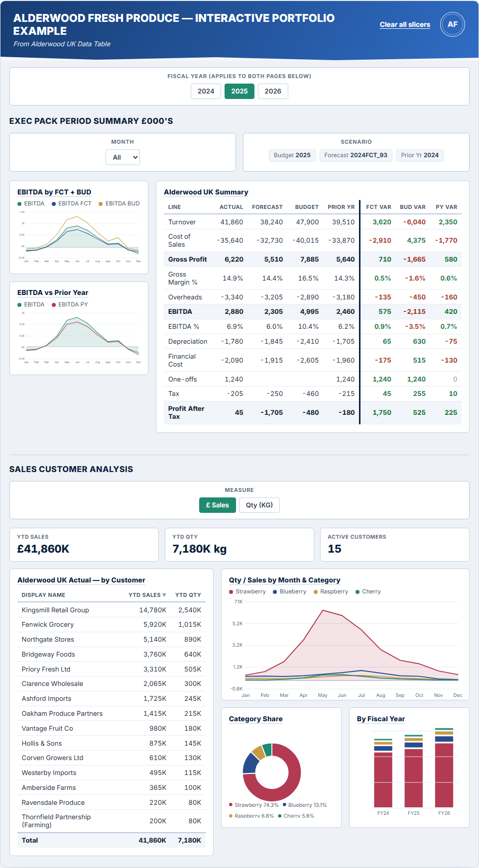Click the Active Customers card value 15
Viewport: 479px width, 868px height.
point(334,549)
